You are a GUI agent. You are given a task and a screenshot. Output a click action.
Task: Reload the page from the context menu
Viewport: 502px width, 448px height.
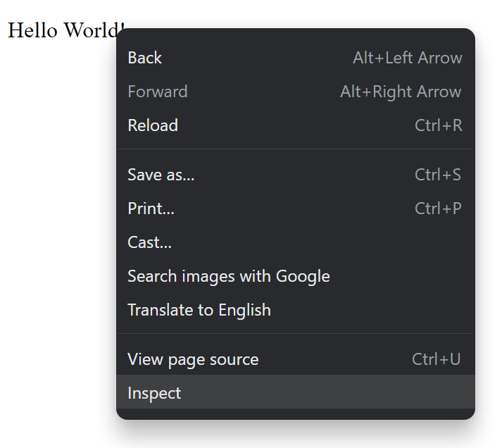pyautogui.click(x=296, y=125)
